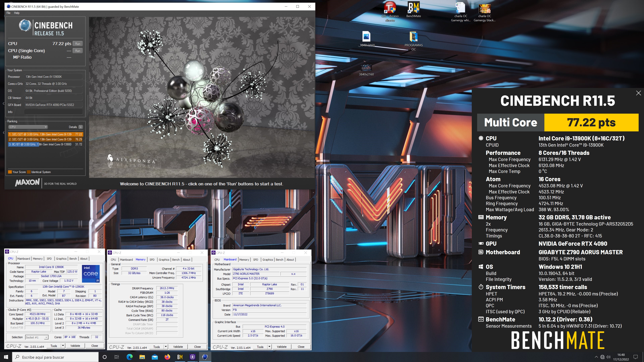Open Cortana circle icon in the taskbar

point(104,357)
